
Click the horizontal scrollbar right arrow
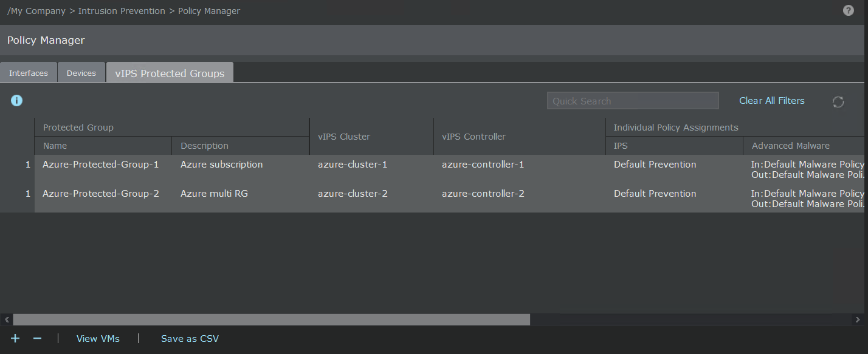(x=858, y=319)
